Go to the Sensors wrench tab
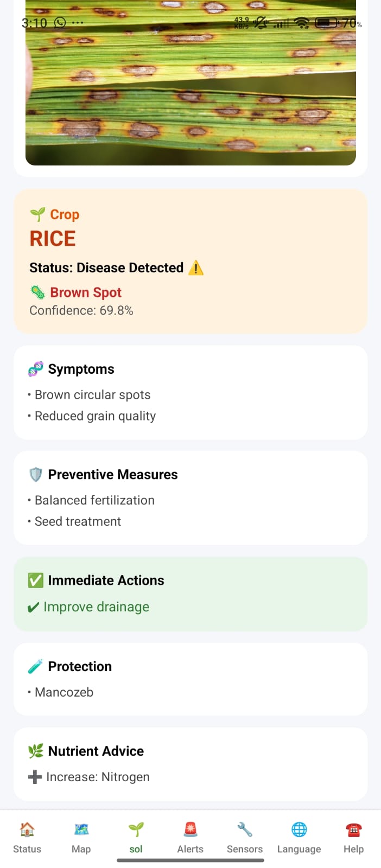The image size is (381, 868). [x=245, y=838]
